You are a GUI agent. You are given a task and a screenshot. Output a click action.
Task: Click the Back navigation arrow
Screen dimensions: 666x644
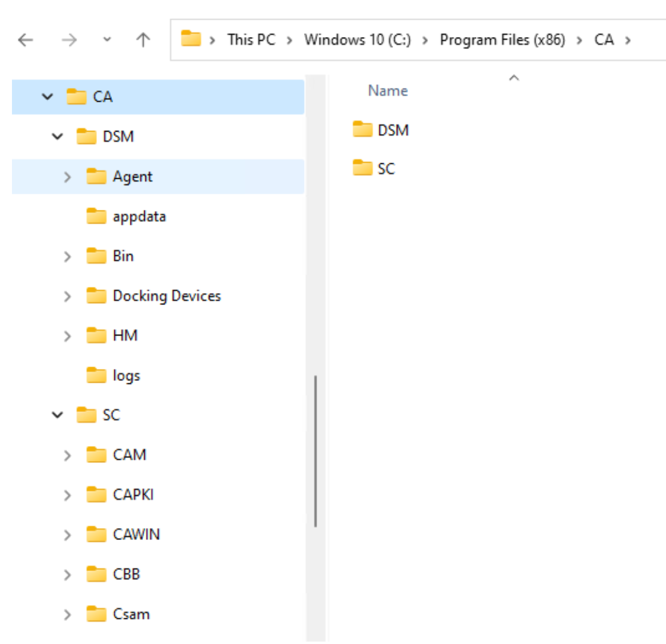coord(25,41)
